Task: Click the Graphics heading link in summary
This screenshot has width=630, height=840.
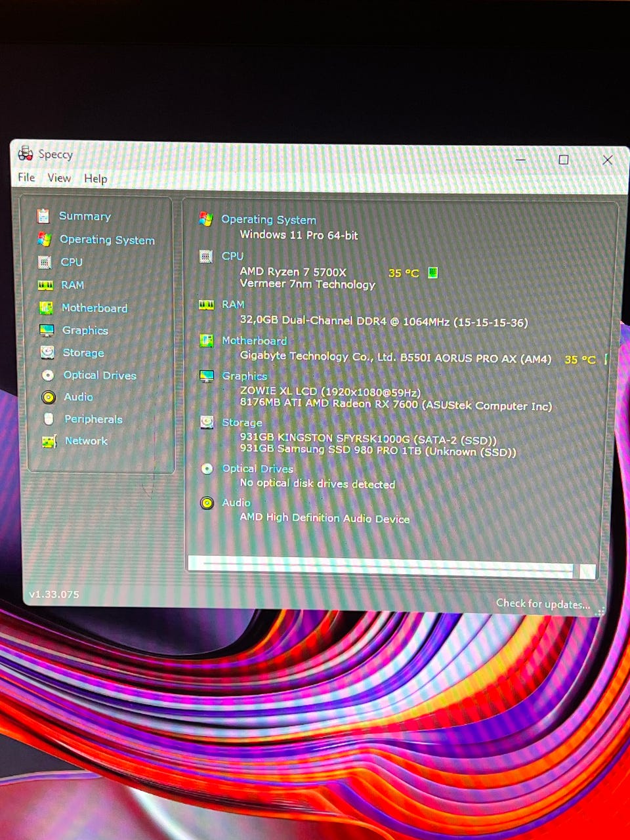Action: 244,376
